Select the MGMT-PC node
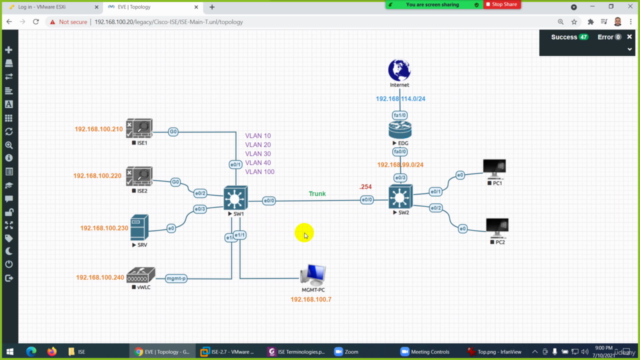This screenshot has width=640, height=360. click(313, 275)
